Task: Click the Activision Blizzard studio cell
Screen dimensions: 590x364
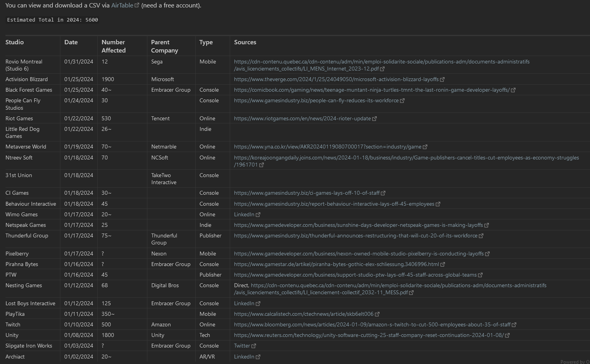Action: [x=27, y=79]
